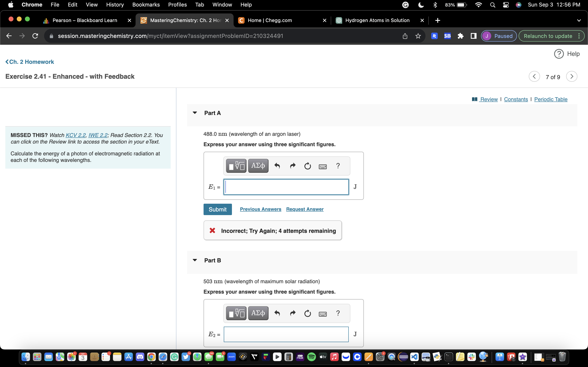The width and height of the screenshot is (588, 367).
Task: Submit the Part A answer
Action: 217,209
